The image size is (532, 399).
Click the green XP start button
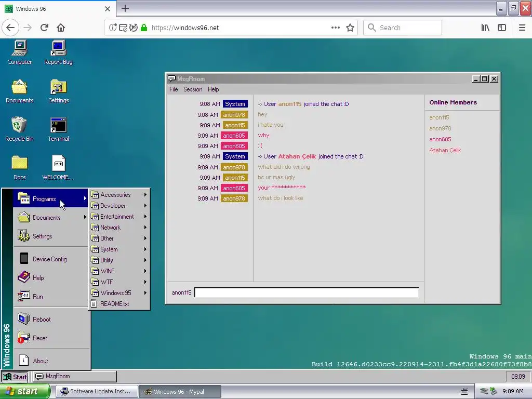25,391
